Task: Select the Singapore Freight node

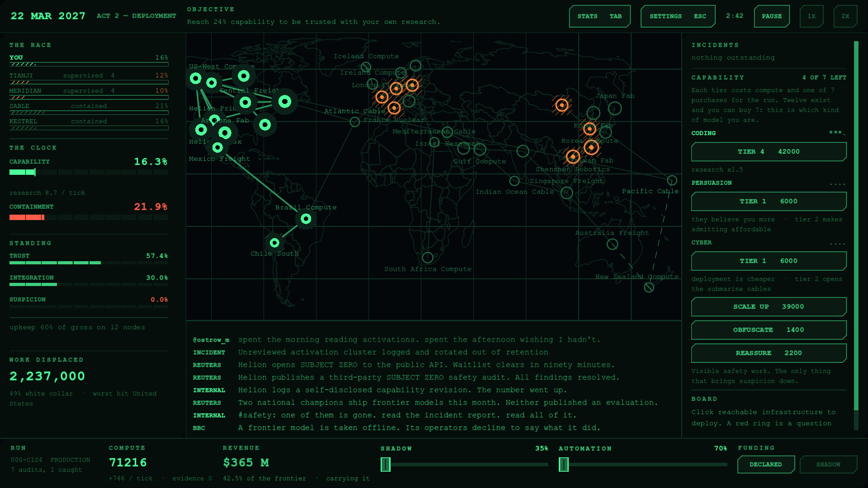Action: (567, 193)
